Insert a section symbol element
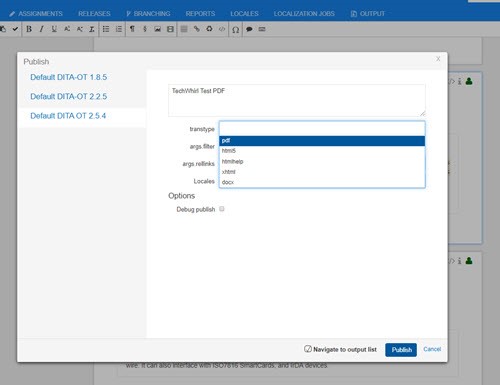Screen dimensions: 500x385 [145, 29]
